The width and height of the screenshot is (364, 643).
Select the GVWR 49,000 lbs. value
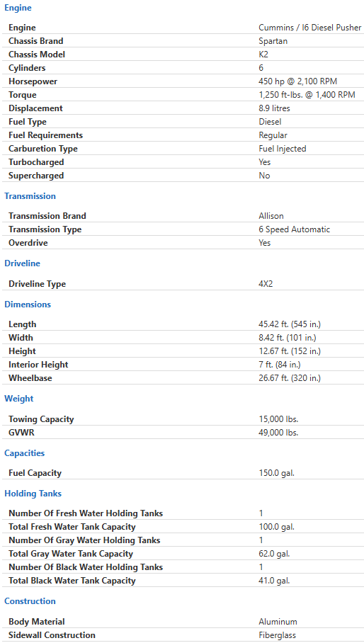[x=278, y=433]
